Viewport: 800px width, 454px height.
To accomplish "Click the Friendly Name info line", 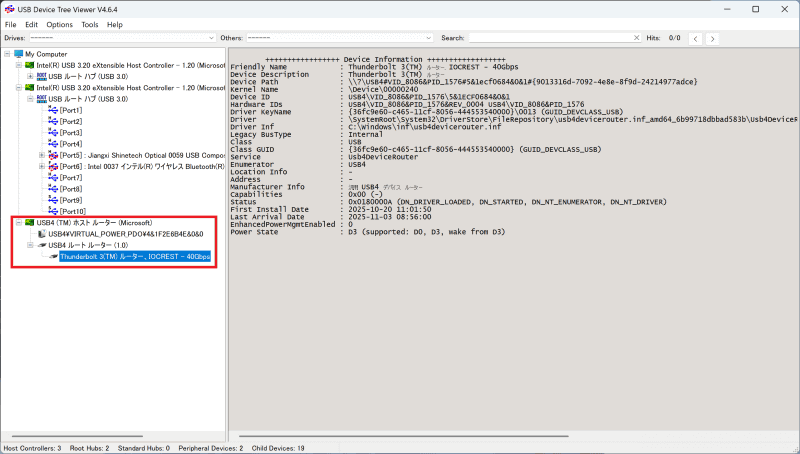I will coord(374,67).
